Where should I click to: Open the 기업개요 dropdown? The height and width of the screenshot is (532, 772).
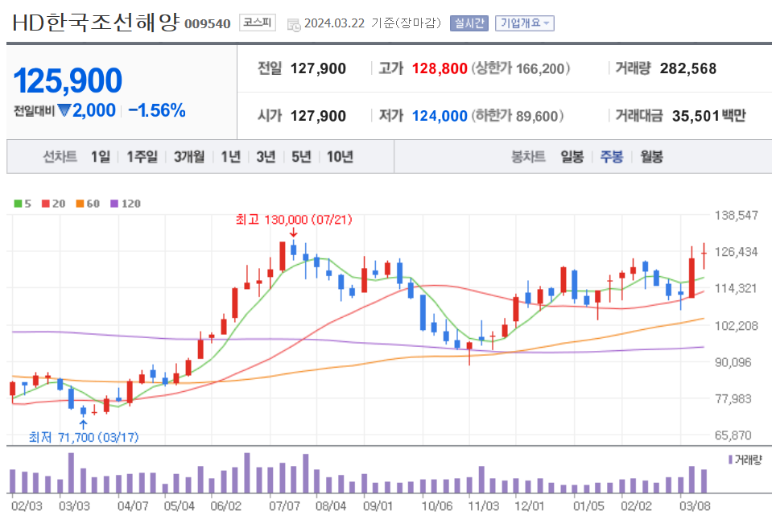pos(524,23)
